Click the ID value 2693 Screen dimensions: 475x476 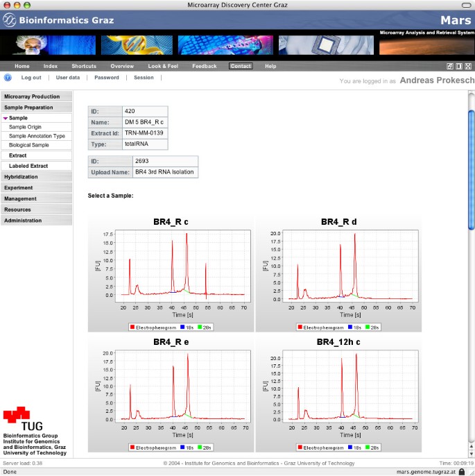point(142,161)
